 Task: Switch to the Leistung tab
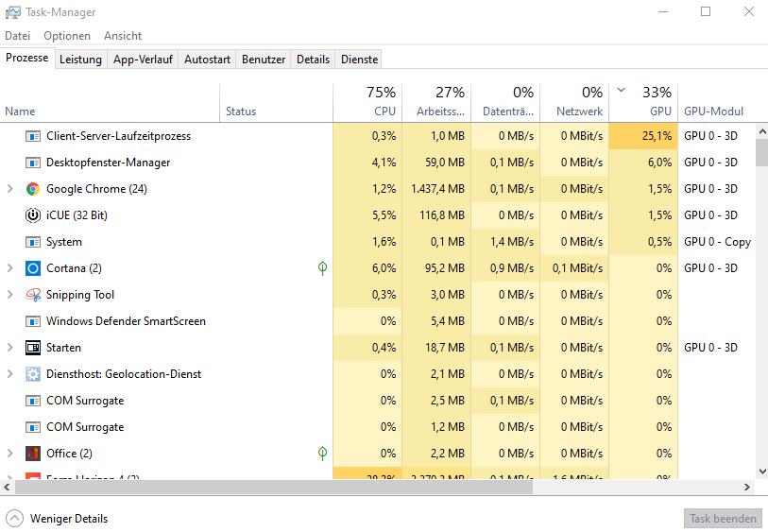[81, 60]
